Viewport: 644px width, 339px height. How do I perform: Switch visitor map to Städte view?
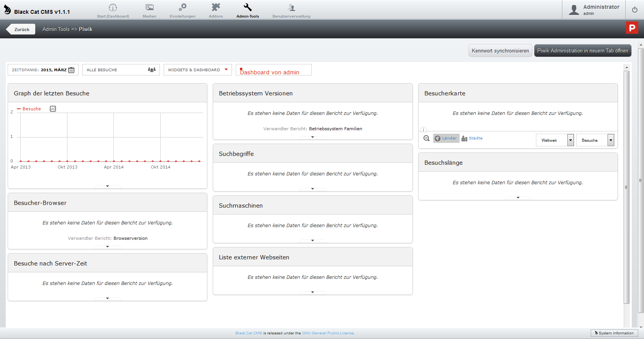[x=472, y=138]
